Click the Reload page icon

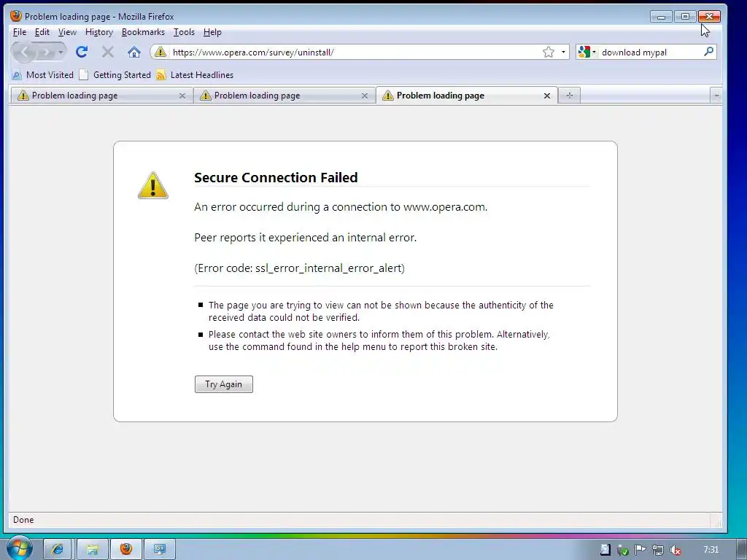point(82,52)
